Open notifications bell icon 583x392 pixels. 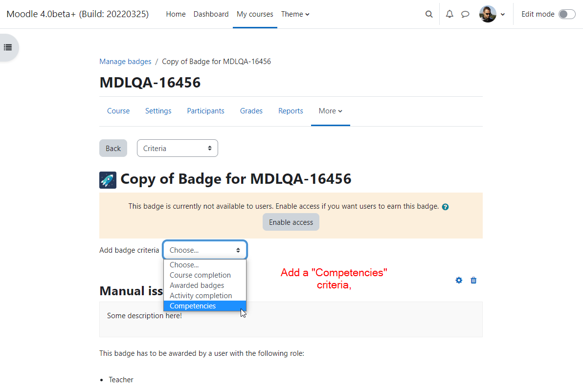pos(449,14)
